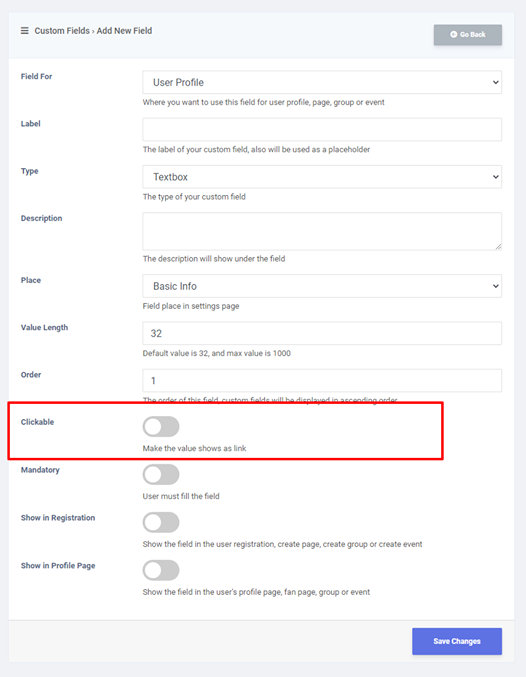
Task: Click the Save Changes button
Action: [457, 641]
